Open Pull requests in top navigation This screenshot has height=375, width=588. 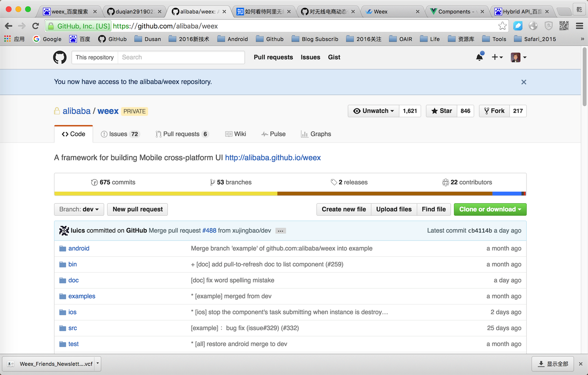pyautogui.click(x=273, y=57)
